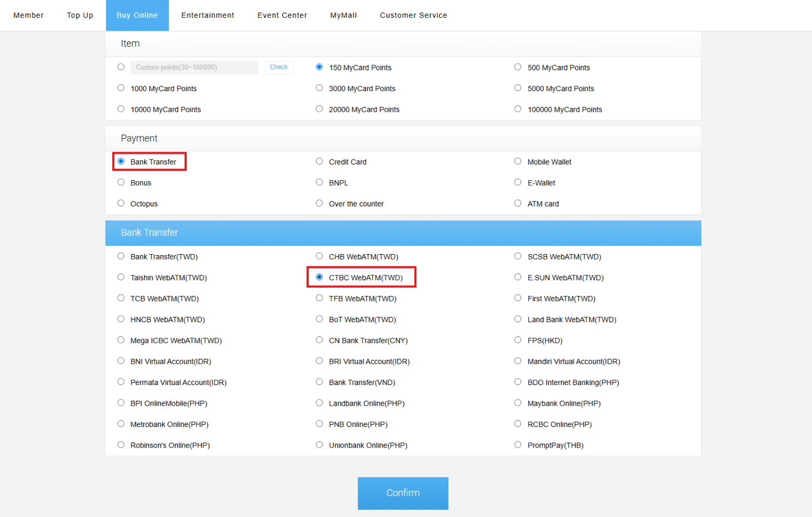The image size is (812, 517).
Task: Choose Bank Transfer(VND)
Action: [x=319, y=382]
